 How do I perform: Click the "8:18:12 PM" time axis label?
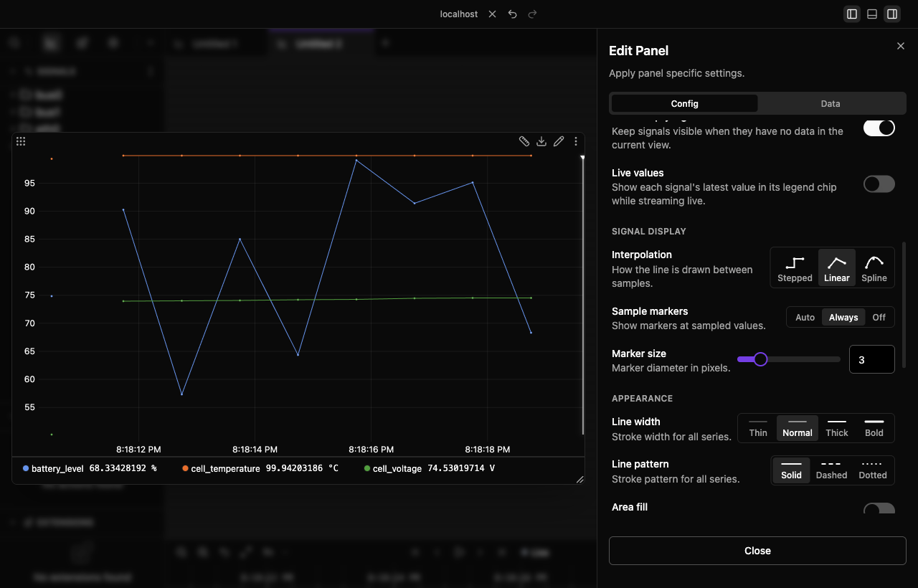138,450
